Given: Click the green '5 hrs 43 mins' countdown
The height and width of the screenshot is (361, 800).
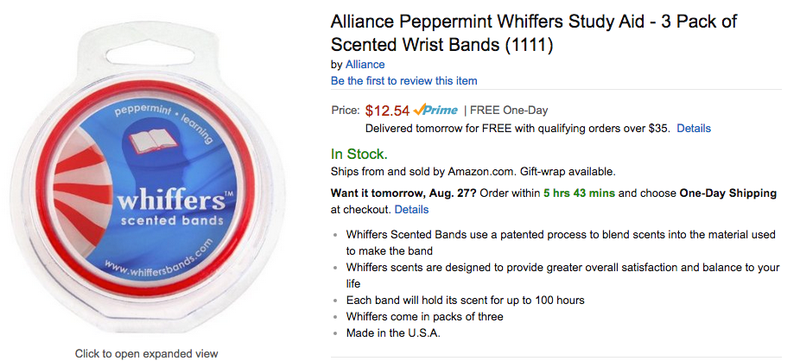Looking at the screenshot, I should pyautogui.click(x=579, y=193).
